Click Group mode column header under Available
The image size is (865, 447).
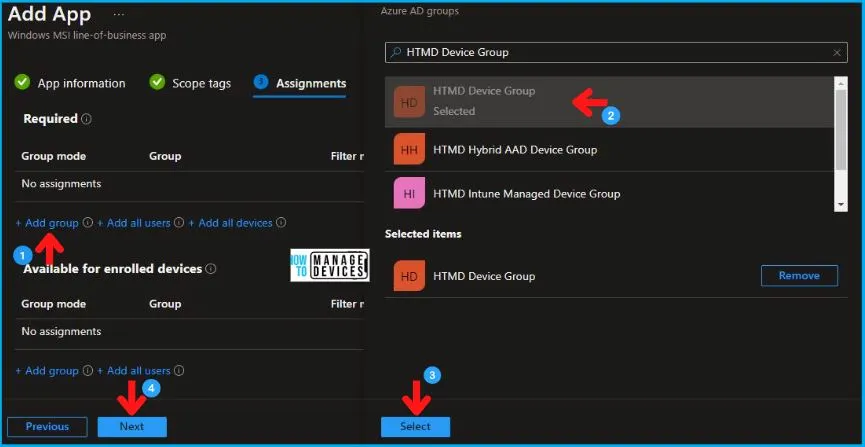coord(54,304)
